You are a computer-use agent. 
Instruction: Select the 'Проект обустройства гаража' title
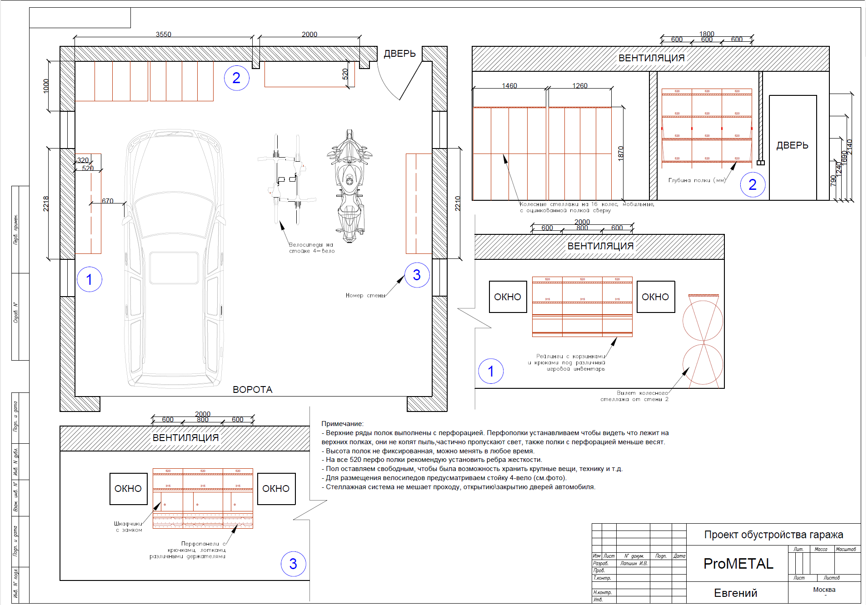[x=773, y=535]
